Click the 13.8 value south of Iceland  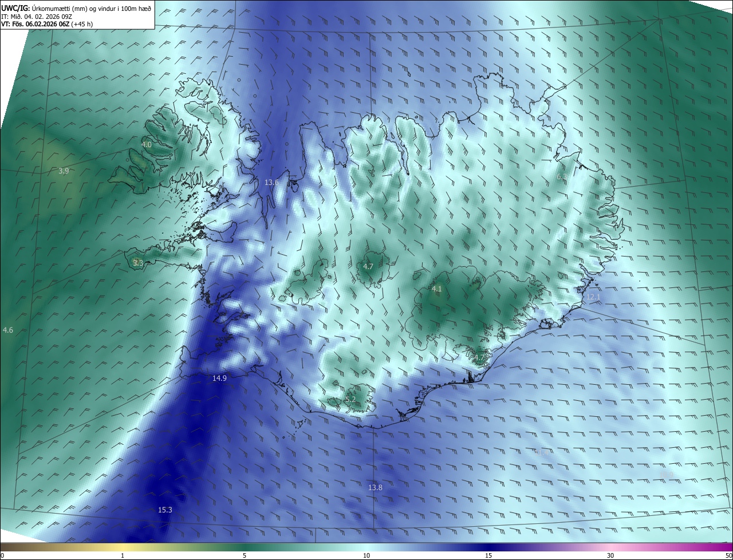pos(375,487)
